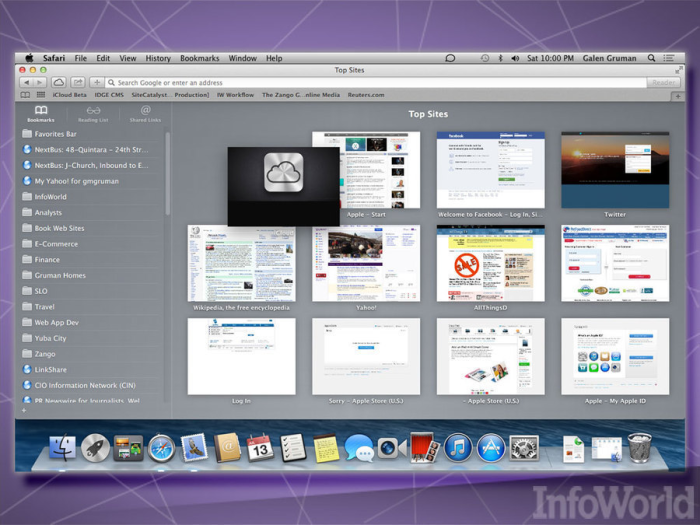Open the Safari menu
Screen dimensions: 700x525
(54, 58)
